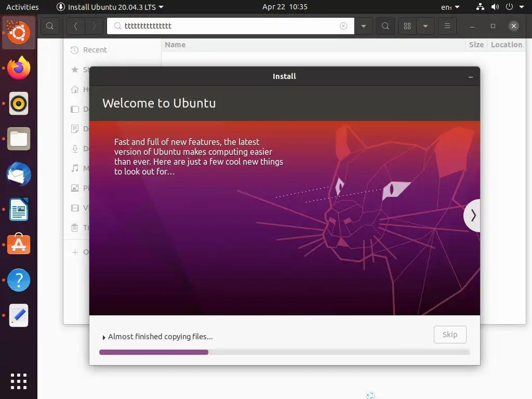The width and height of the screenshot is (532, 399).
Task: Click Other Locations plus icon in sidebar
Action: 75,252
